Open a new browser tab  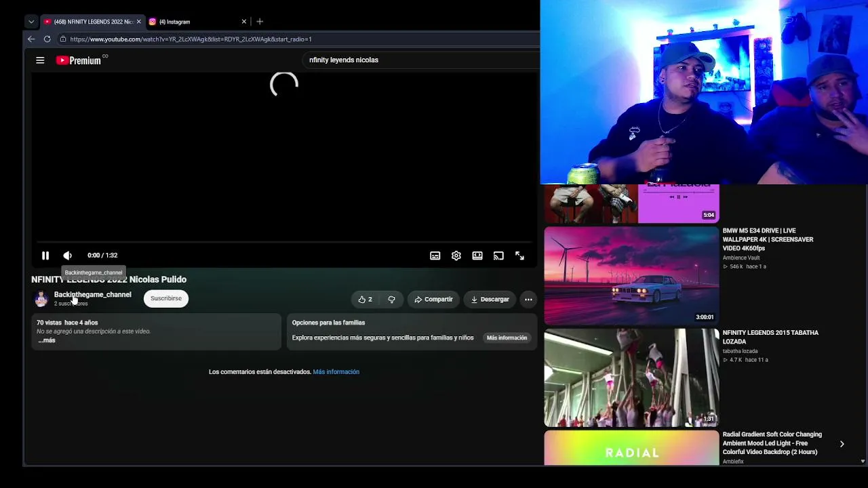[x=260, y=22]
